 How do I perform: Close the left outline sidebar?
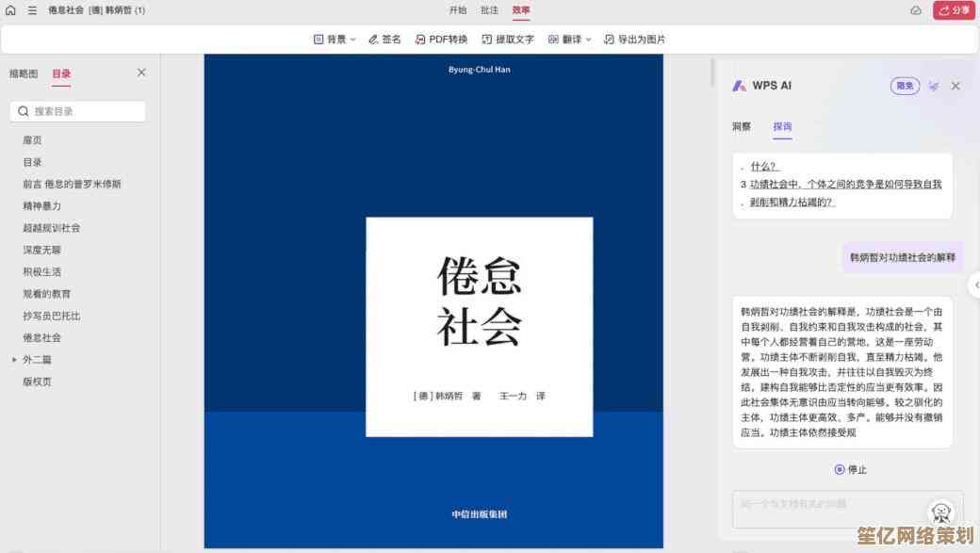coord(141,73)
